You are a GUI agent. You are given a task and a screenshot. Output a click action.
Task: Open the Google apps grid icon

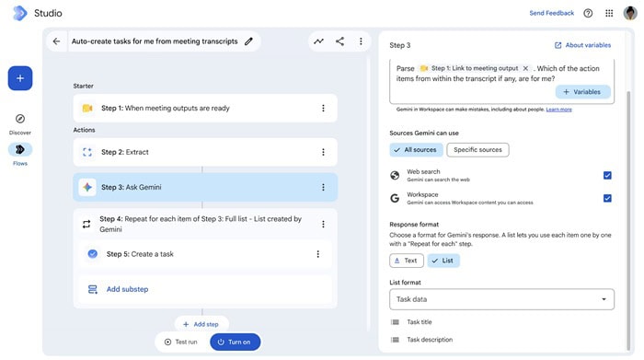[609, 13]
